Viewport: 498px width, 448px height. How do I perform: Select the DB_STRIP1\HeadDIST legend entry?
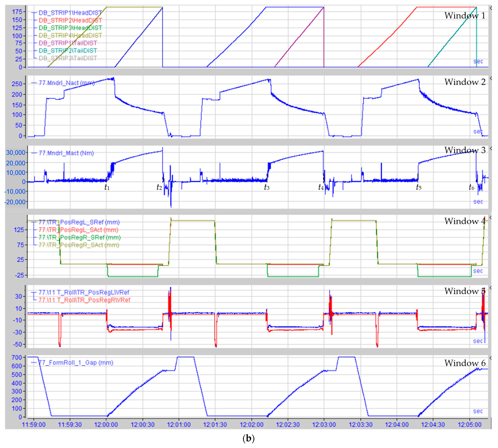(70, 13)
